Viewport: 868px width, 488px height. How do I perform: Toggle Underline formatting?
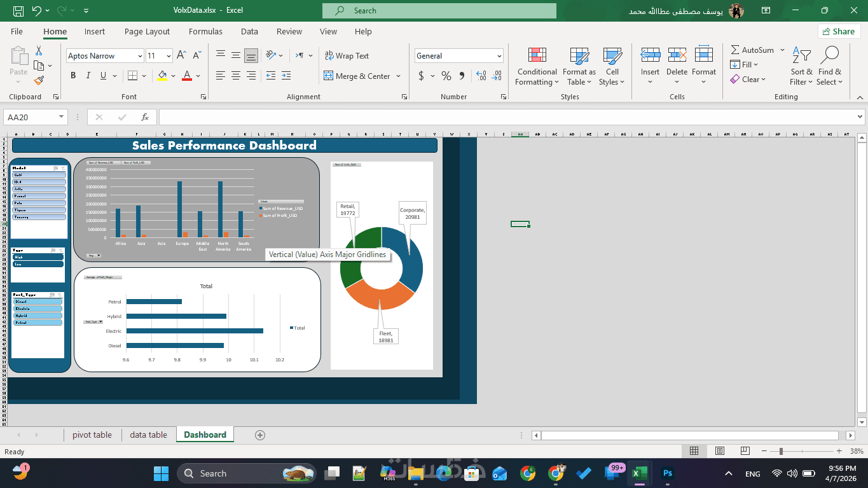click(x=104, y=76)
